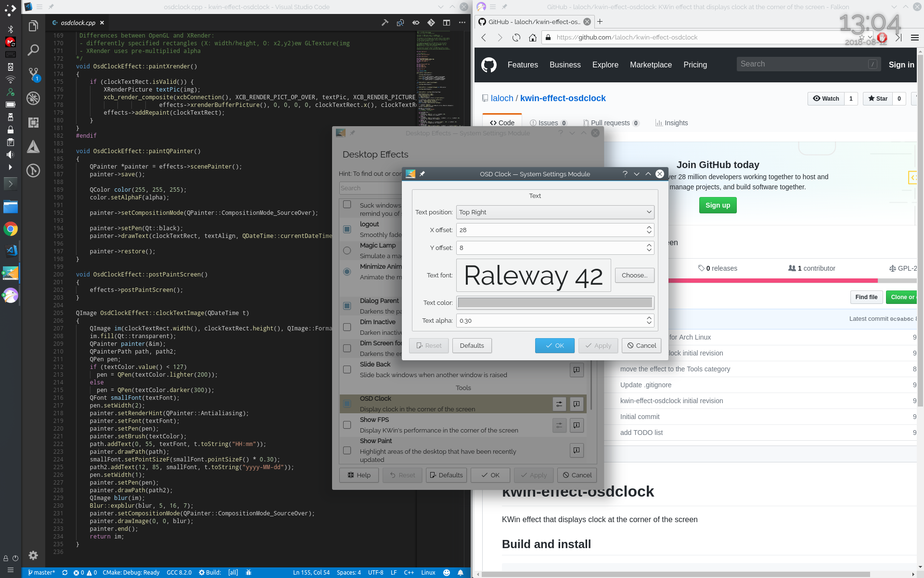Increase the Text alpha value
Screen dimensions: 924x578
(649, 317)
